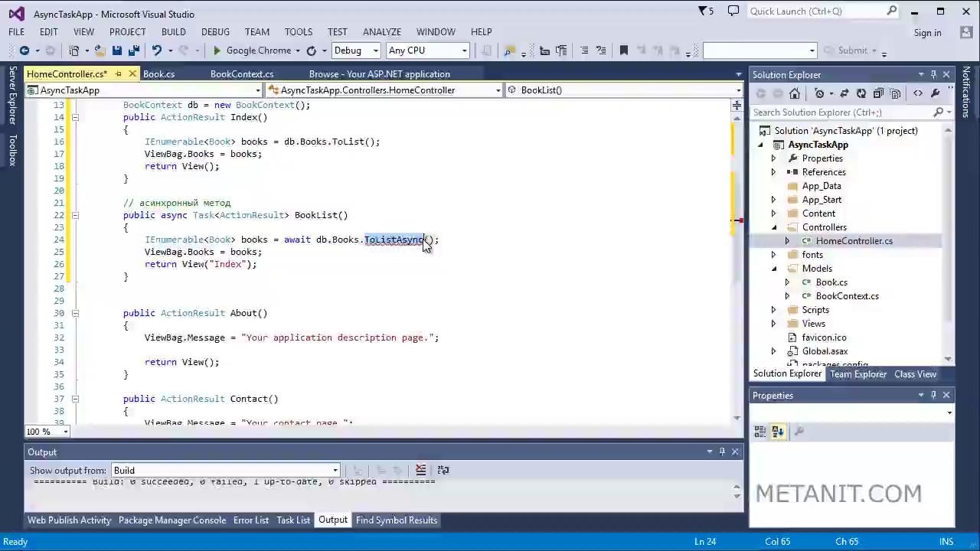The image size is (980, 551).
Task: Click the Alphabetical sort icon in Properties
Action: [778, 432]
